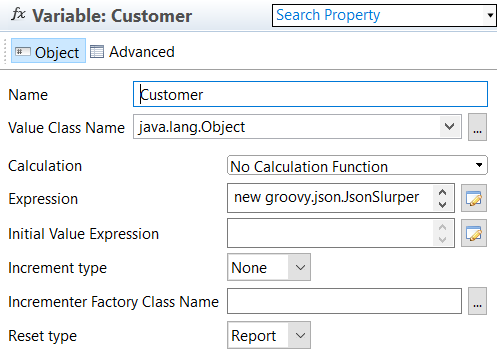Click the Expression field up arrow
This screenshot has height=363, width=497.
[x=442, y=193]
